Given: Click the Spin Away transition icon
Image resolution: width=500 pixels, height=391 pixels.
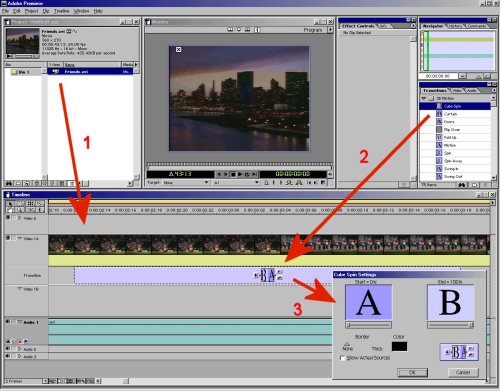Looking at the screenshot, I should (439, 161).
